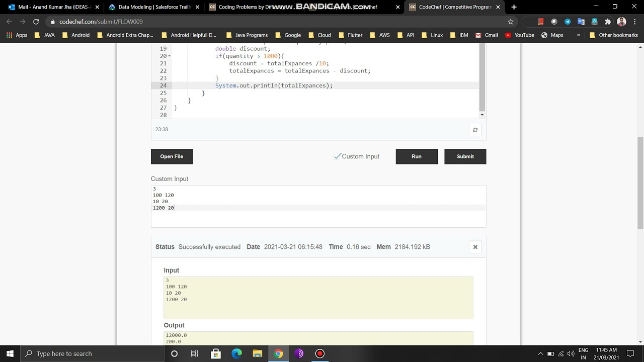Place cursor on code line 24 println
644x362 pixels.
pyautogui.click(x=274, y=85)
